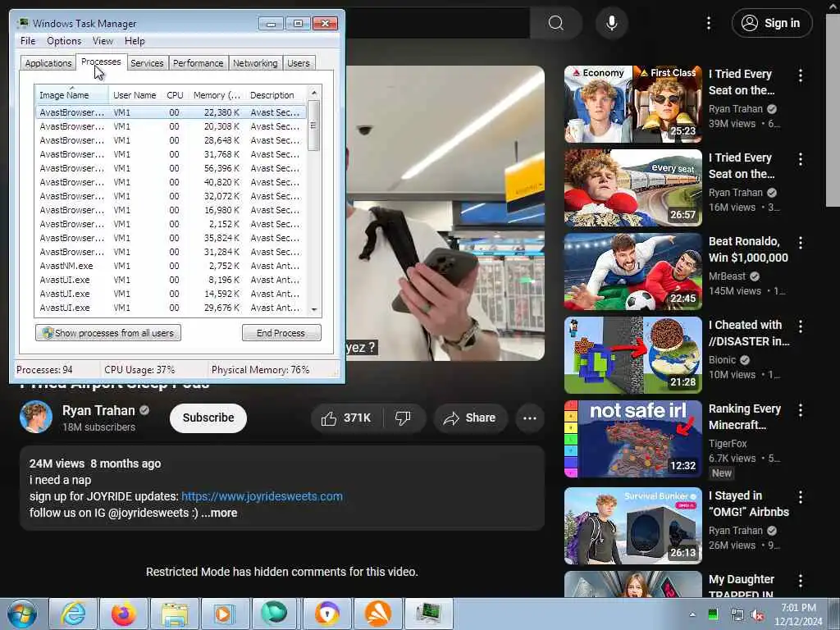Open more actions ellipsis beside Share
Image resolution: width=840 pixels, height=630 pixels.
coord(530,418)
